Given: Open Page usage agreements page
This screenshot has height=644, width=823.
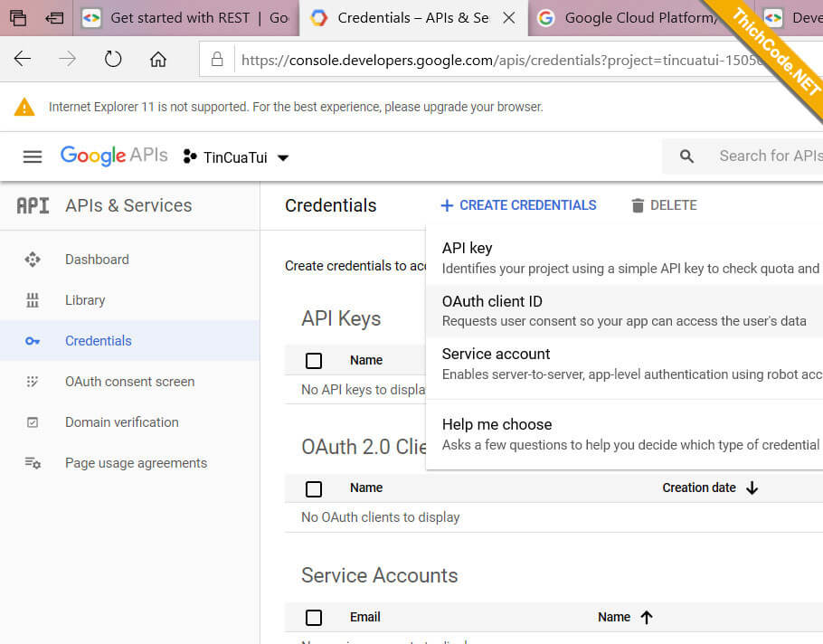Looking at the screenshot, I should tap(129, 463).
